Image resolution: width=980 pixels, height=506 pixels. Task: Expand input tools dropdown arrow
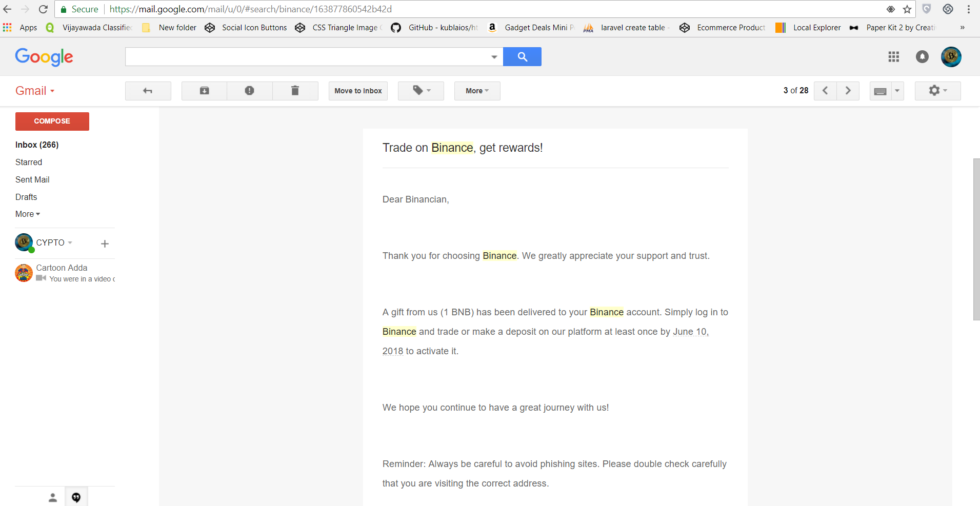pos(897,91)
